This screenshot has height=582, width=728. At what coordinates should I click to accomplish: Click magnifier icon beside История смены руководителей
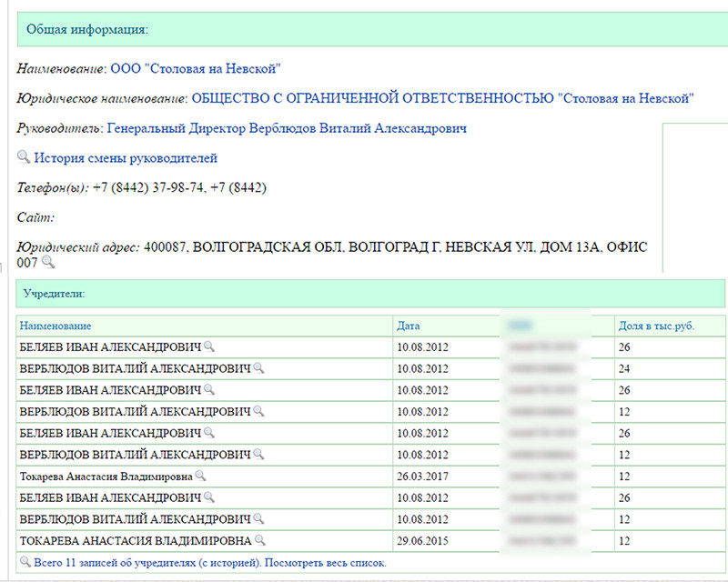click(24, 157)
